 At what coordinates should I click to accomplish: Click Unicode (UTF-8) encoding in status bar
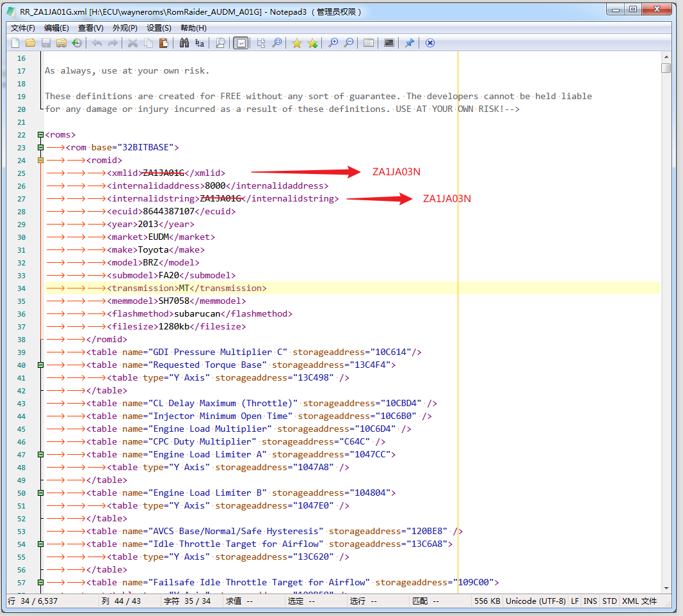pyautogui.click(x=536, y=601)
